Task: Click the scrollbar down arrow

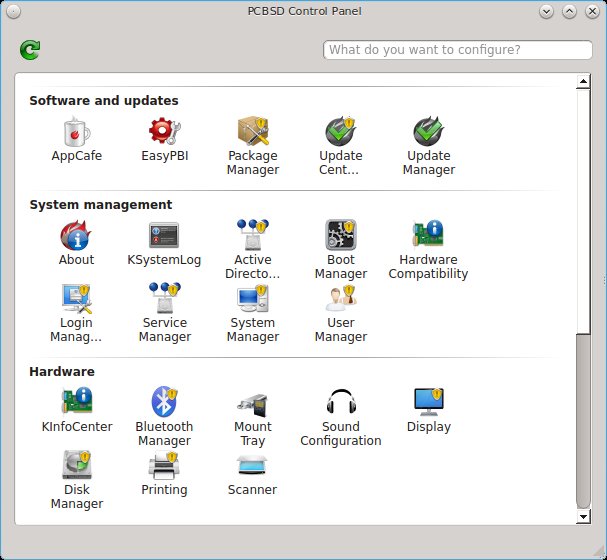Action: 583,516
